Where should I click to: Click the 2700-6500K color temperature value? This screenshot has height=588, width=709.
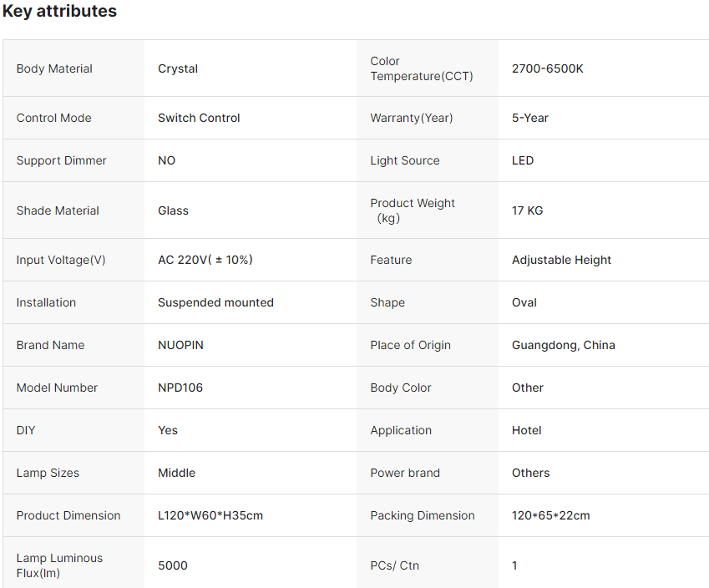click(547, 68)
